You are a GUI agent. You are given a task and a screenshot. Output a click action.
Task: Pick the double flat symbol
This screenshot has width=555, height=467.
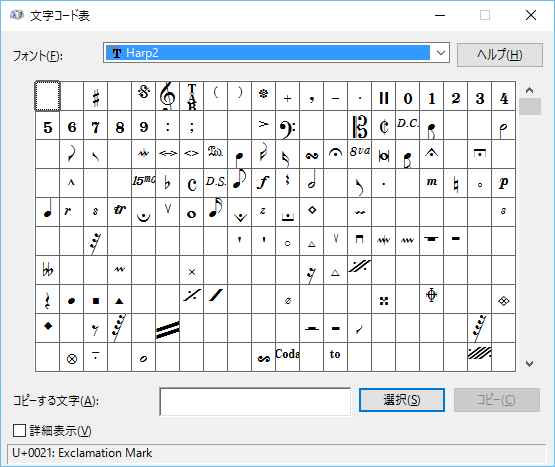(47, 270)
